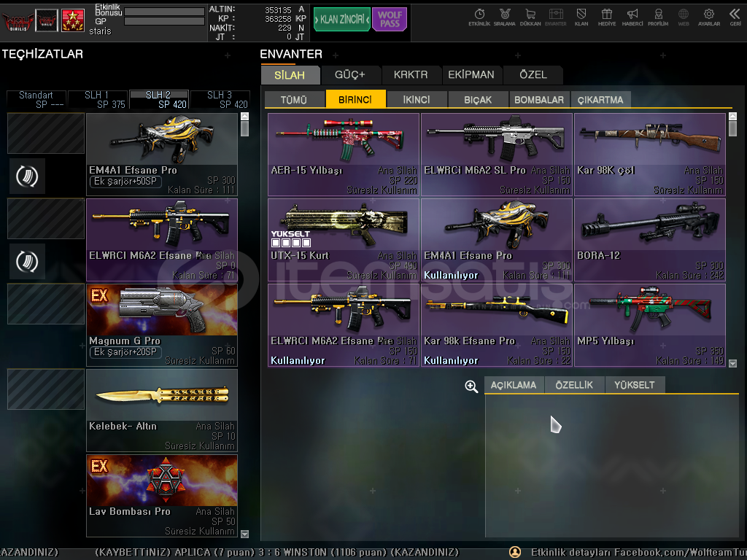The image size is (747, 560).
Task: Select the SLH 3 loadout tab
Action: 220,99
